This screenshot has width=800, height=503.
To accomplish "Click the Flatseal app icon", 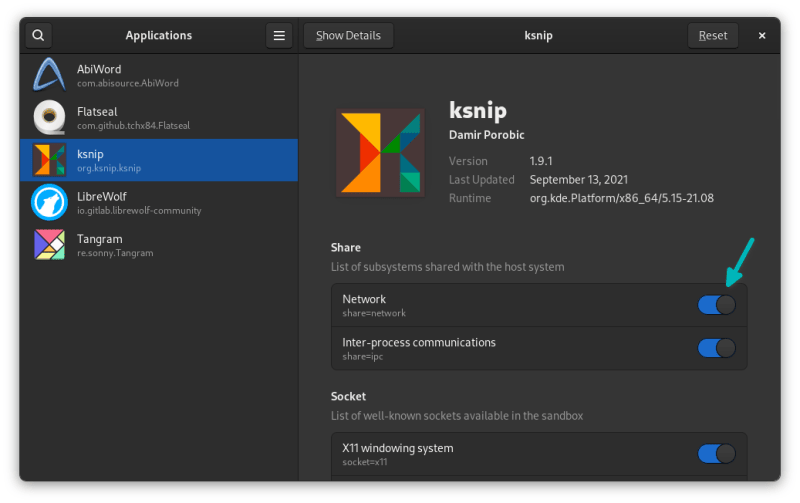I will [x=49, y=118].
